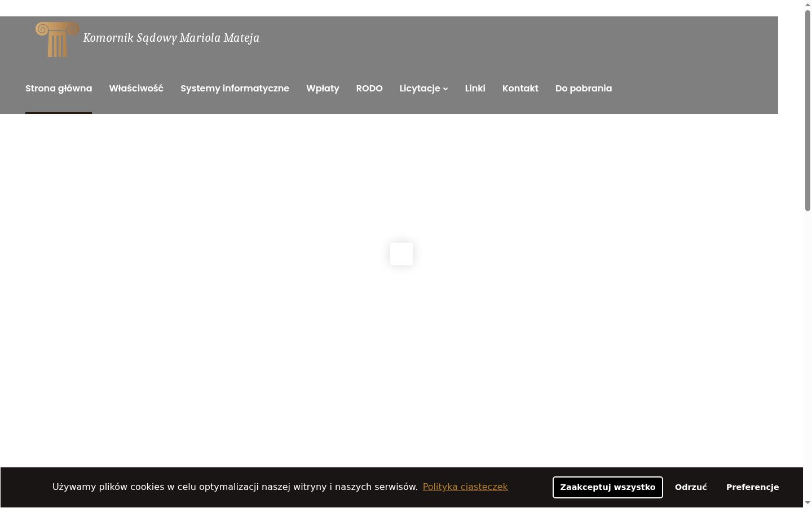Click the scrollbar down arrow
812x508 pixels.
(807, 503)
